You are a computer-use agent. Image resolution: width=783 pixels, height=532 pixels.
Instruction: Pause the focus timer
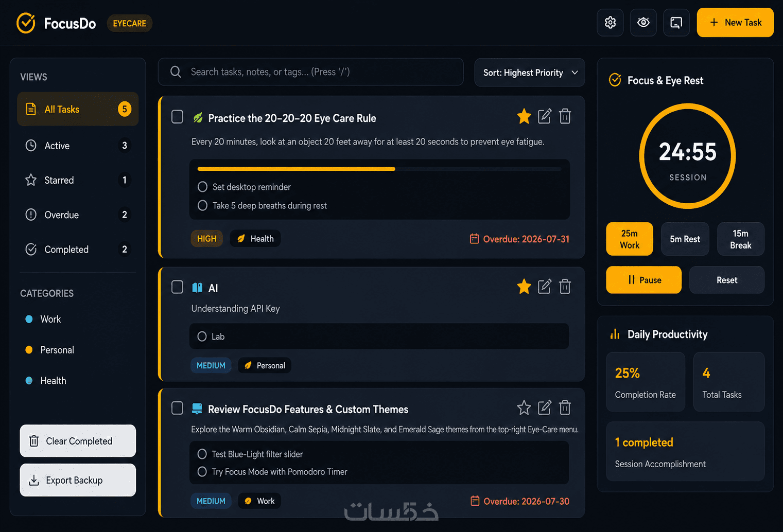[644, 280]
